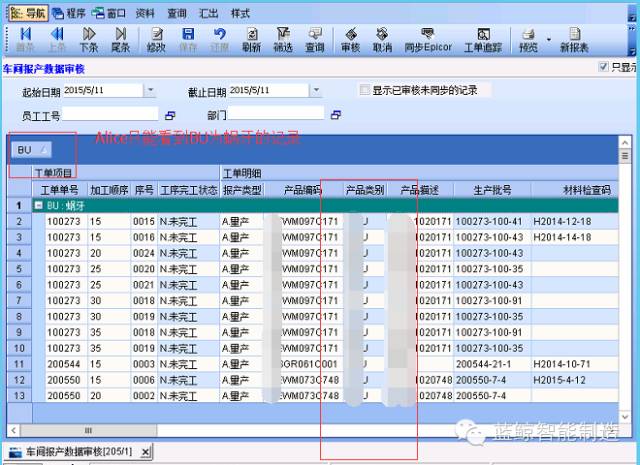640x465 pixels.
Task: Open the 起始日期 date dropdown
Action: coord(150,90)
